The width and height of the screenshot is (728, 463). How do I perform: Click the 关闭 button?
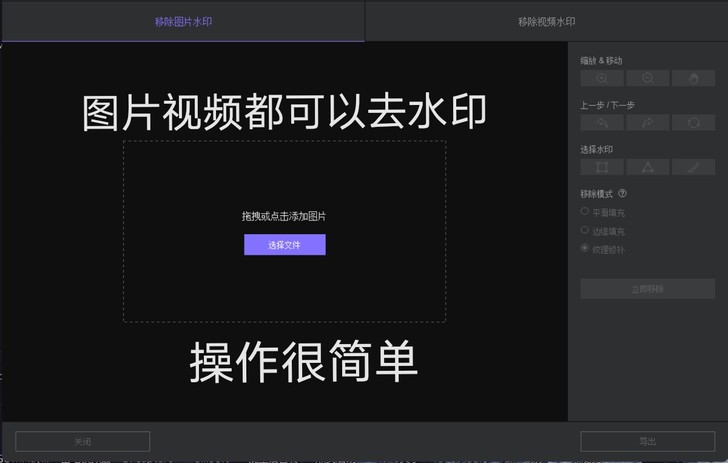(83, 441)
